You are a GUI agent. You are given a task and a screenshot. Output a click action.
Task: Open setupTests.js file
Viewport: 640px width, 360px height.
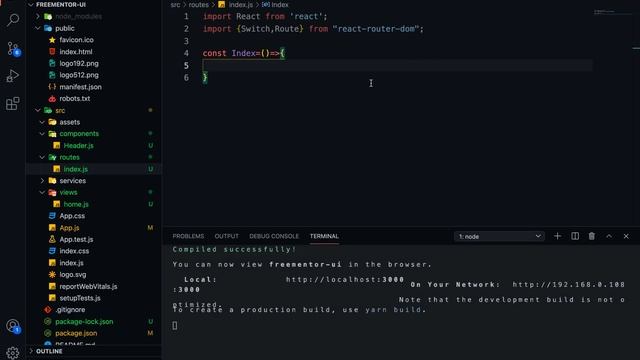[80, 298]
